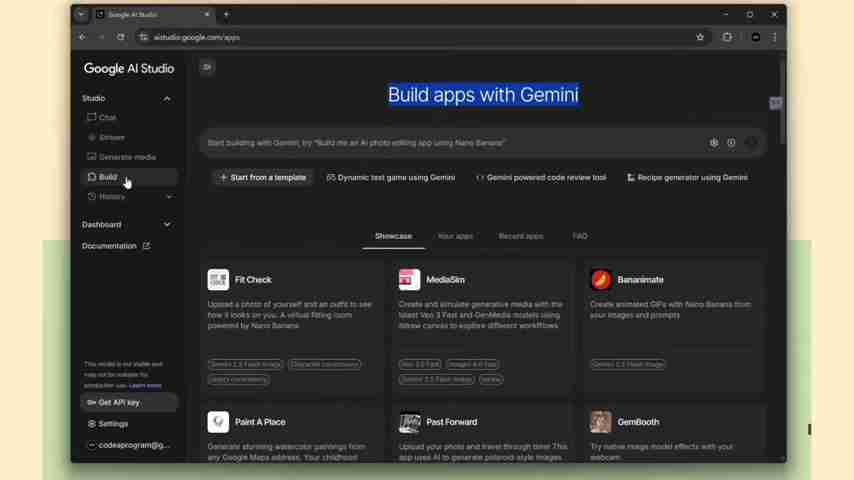This screenshot has width=854, height=480.
Task: Choose Recipe generator using Gemini suggestion
Action: [x=687, y=178]
